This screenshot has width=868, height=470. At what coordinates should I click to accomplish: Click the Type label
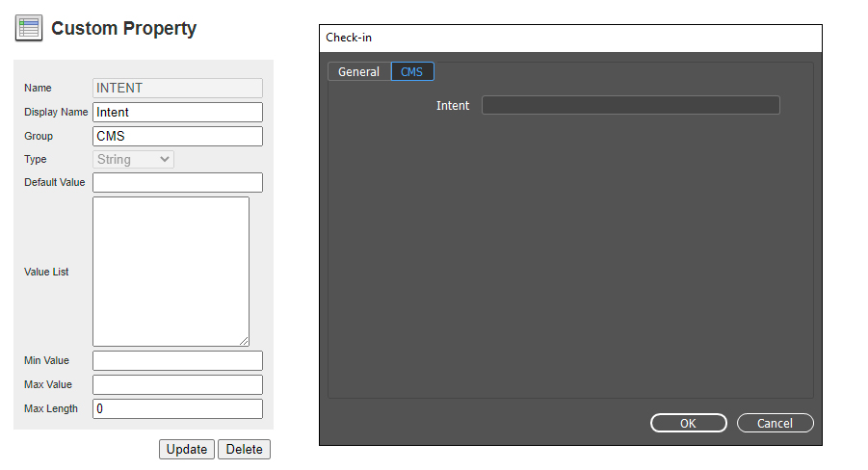point(36,160)
